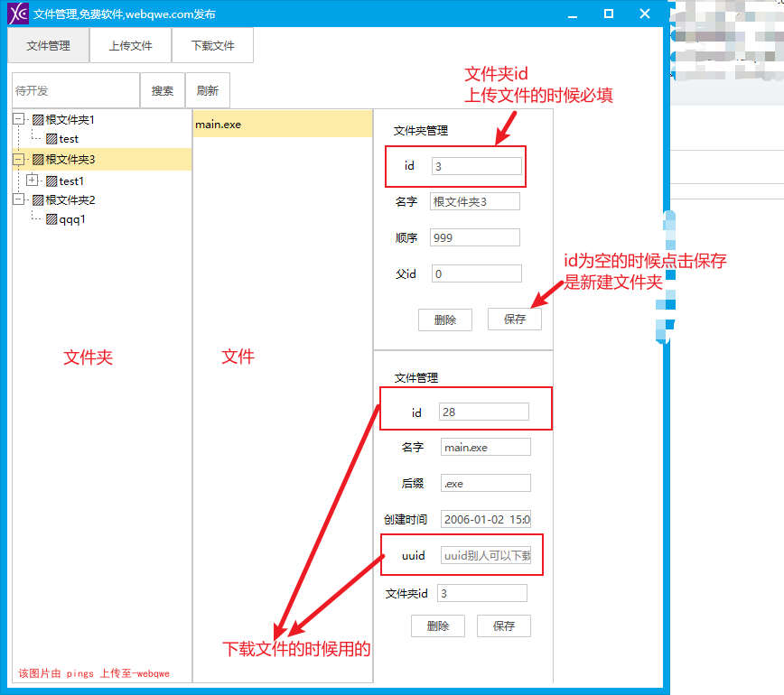Screen dimensions: 784x695
Task: Click the folder icon next to test
Action: pos(51,139)
